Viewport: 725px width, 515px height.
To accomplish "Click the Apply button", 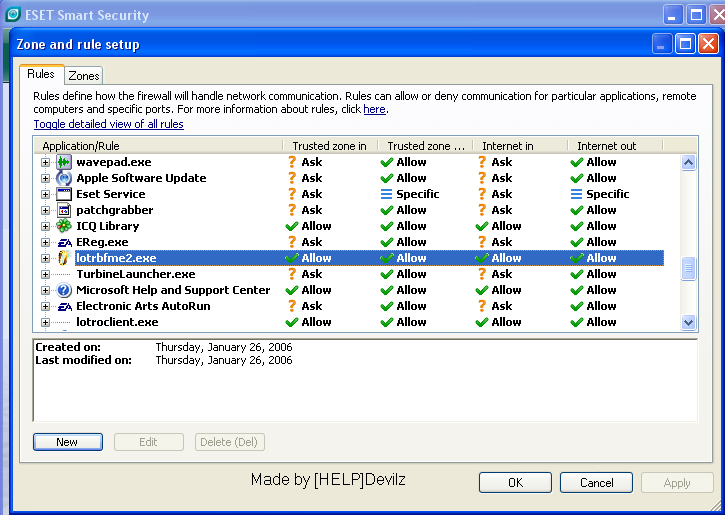I will coord(677,483).
